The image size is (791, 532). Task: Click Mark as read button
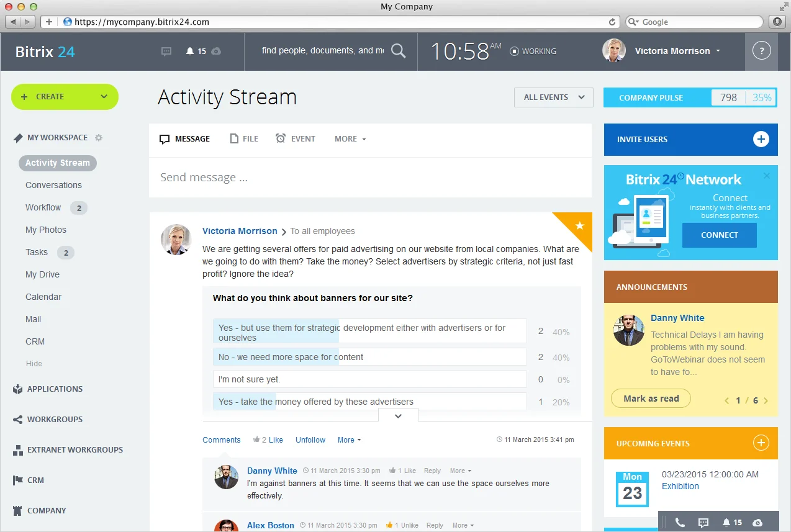[x=651, y=399]
